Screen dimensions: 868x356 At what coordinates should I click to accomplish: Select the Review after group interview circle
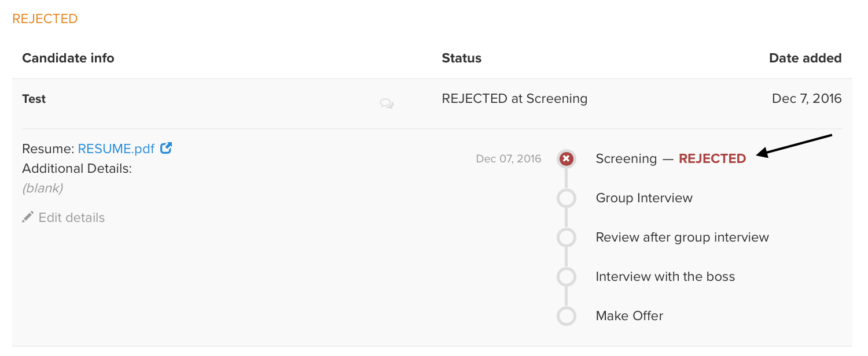point(567,238)
